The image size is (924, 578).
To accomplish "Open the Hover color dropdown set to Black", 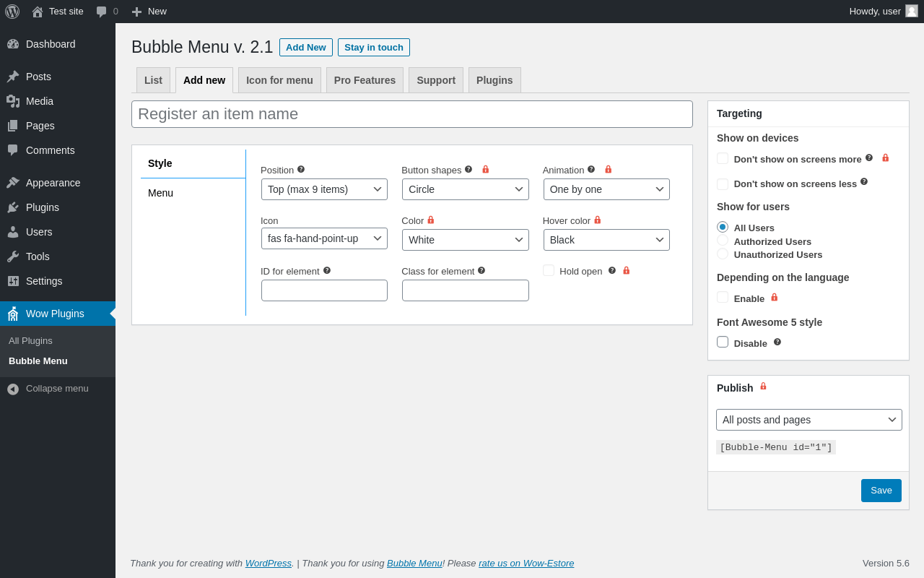I will (x=606, y=240).
